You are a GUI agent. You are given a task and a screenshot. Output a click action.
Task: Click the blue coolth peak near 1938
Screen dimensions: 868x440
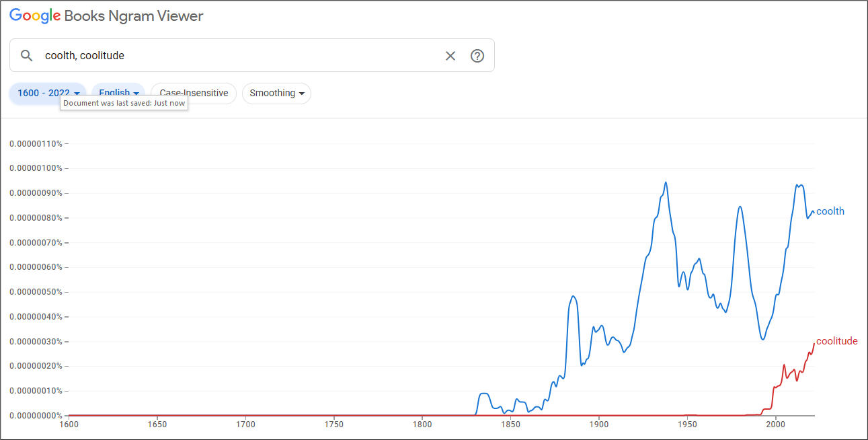(x=666, y=182)
